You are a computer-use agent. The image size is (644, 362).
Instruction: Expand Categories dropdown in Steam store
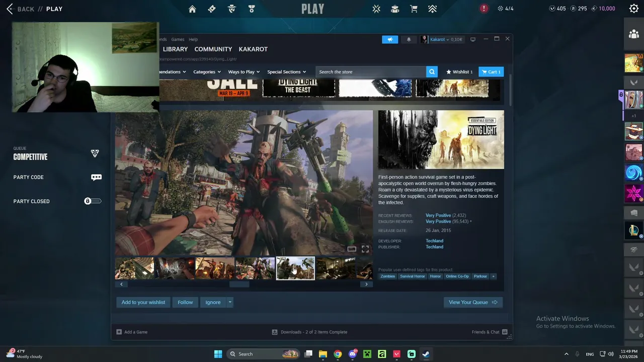pos(208,72)
